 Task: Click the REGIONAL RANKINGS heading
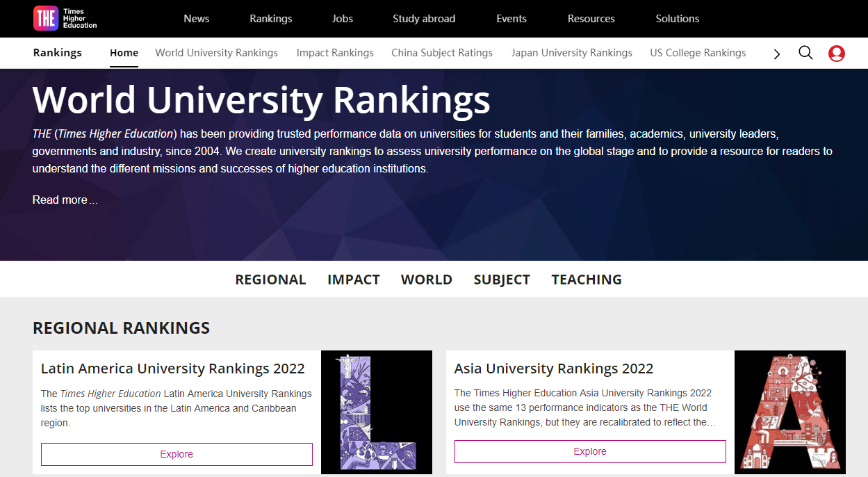tap(121, 328)
